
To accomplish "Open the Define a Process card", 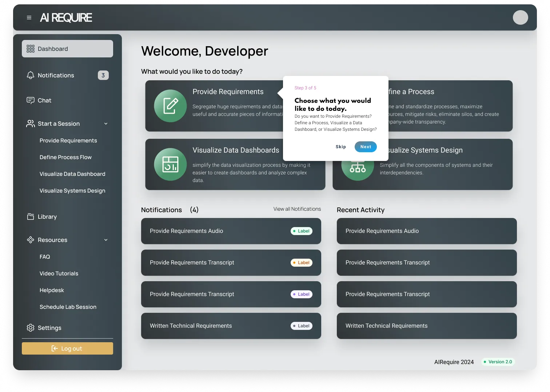I will tap(451, 106).
